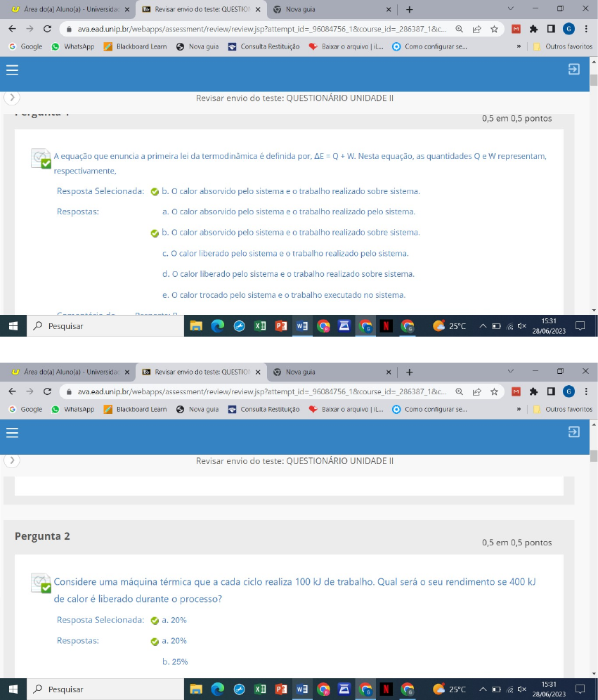Viewport: 598px width, 700px height.
Task: Launch Netflix from the lower taskbar
Action: coord(386,689)
